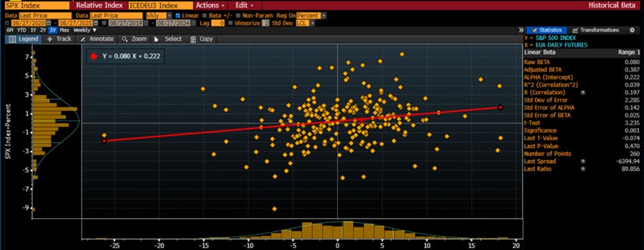This screenshot has height=250, width=644.
Task: Toggle the Legend chart tool
Action: point(24,39)
